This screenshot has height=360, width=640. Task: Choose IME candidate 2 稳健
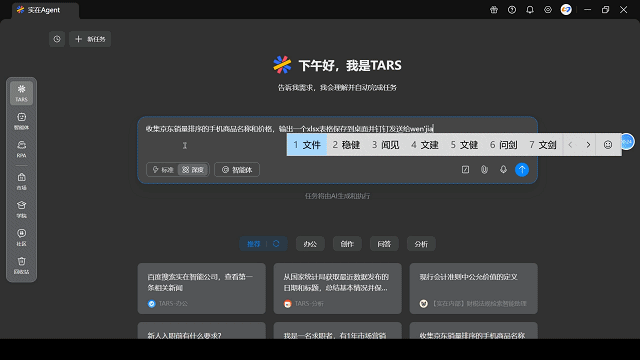[x=346, y=145]
